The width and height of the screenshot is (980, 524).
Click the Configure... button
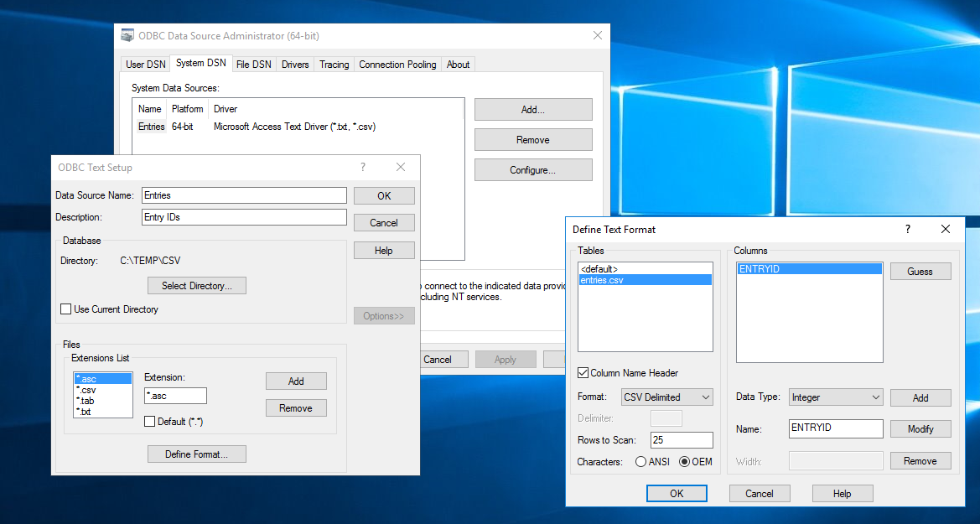coord(533,169)
